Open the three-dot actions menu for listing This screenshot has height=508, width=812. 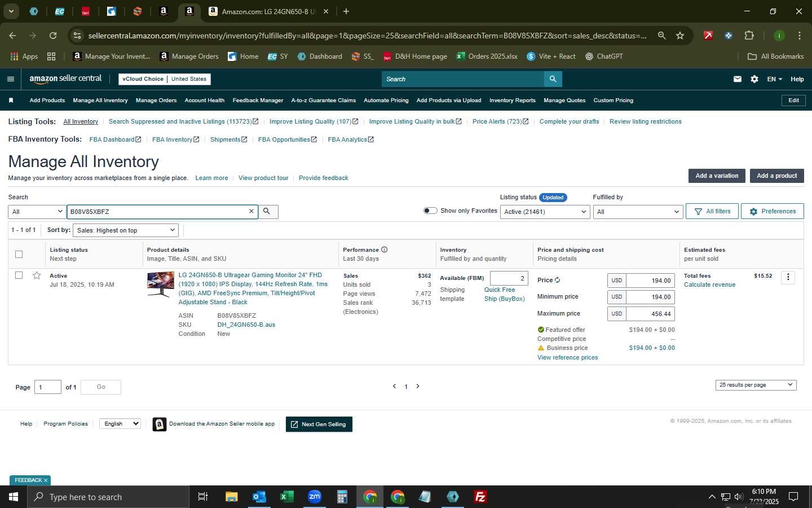(788, 277)
